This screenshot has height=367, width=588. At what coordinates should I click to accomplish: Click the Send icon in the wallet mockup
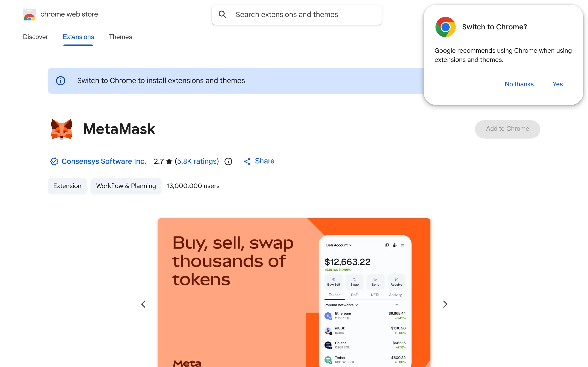coord(375,282)
